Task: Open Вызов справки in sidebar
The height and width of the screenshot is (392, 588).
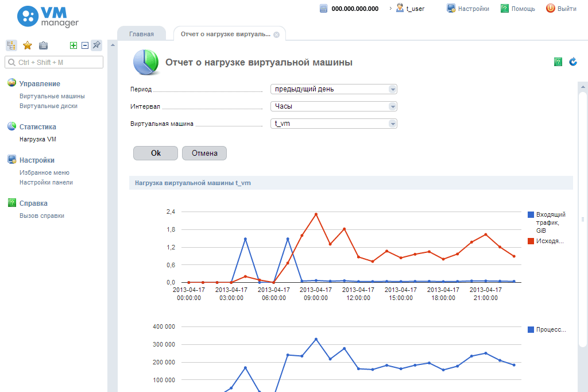Action: pyautogui.click(x=41, y=216)
